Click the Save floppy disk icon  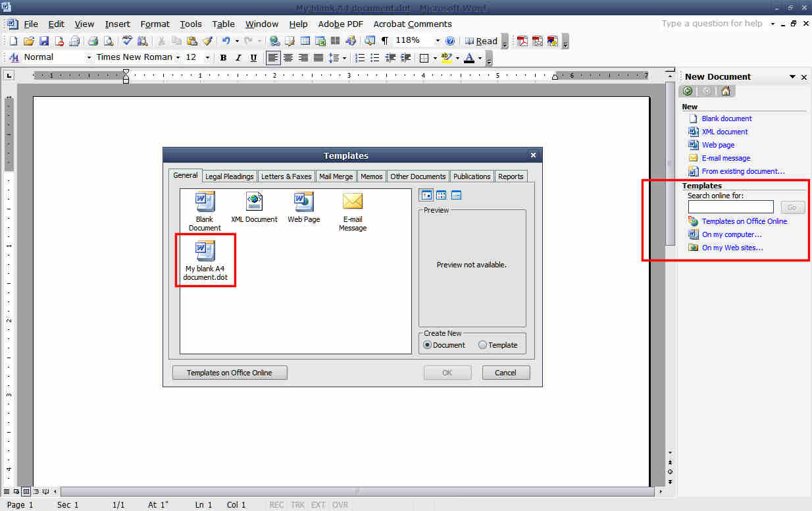[44, 41]
